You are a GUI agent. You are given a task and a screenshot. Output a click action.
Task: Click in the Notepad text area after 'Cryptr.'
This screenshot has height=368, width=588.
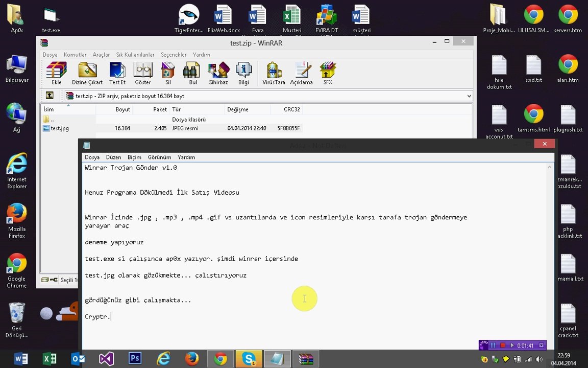[x=112, y=316]
